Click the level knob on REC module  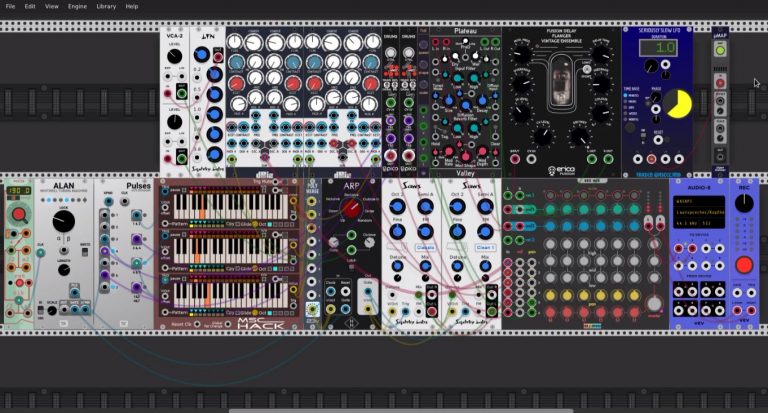coord(744,203)
